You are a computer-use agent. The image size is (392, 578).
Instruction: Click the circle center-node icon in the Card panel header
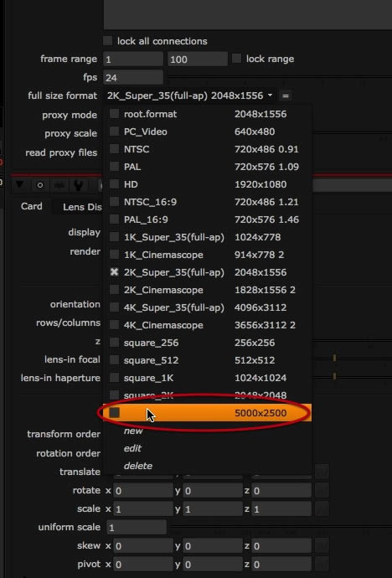tap(40, 184)
